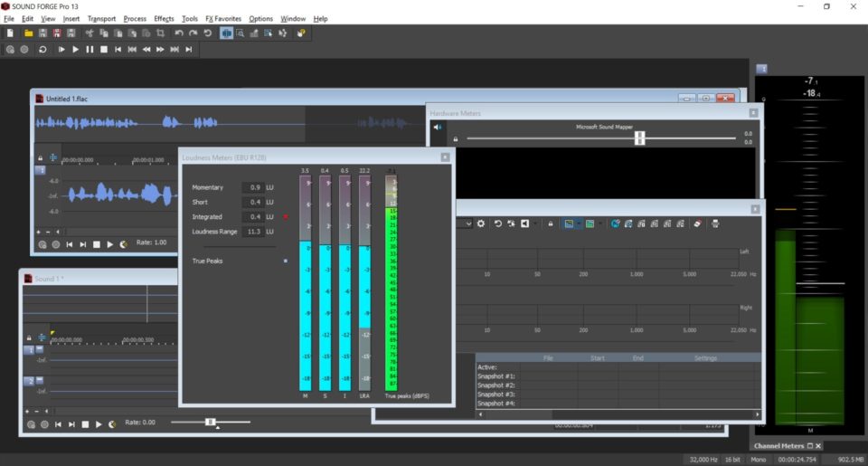This screenshot has height=466, width=868.
Task: Click the Mono channel indicator in status bar
Action: [758, 460]
